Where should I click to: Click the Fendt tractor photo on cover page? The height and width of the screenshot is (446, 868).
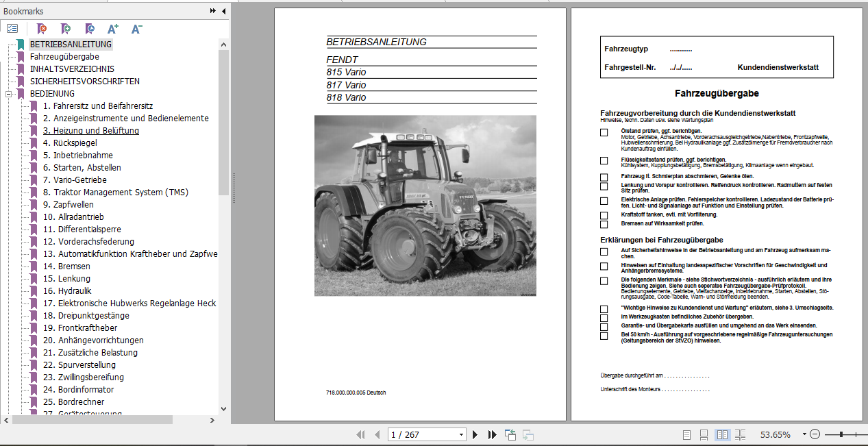425,206
